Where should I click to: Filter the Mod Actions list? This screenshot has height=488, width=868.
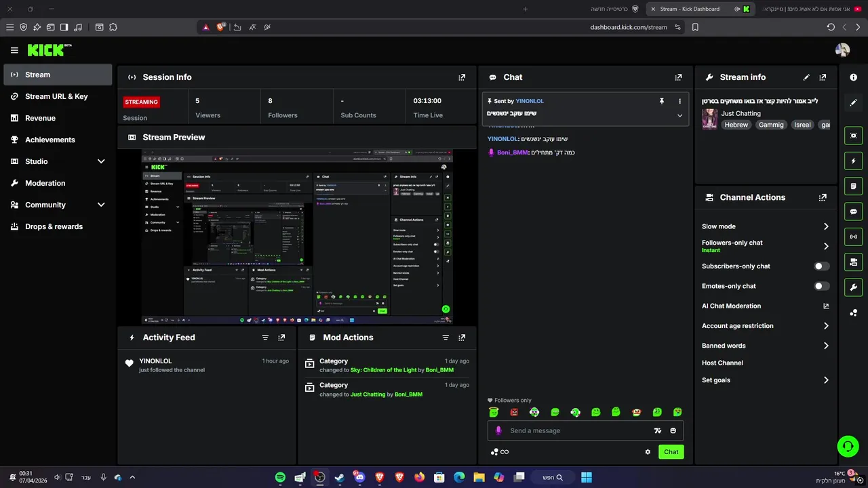446,338
